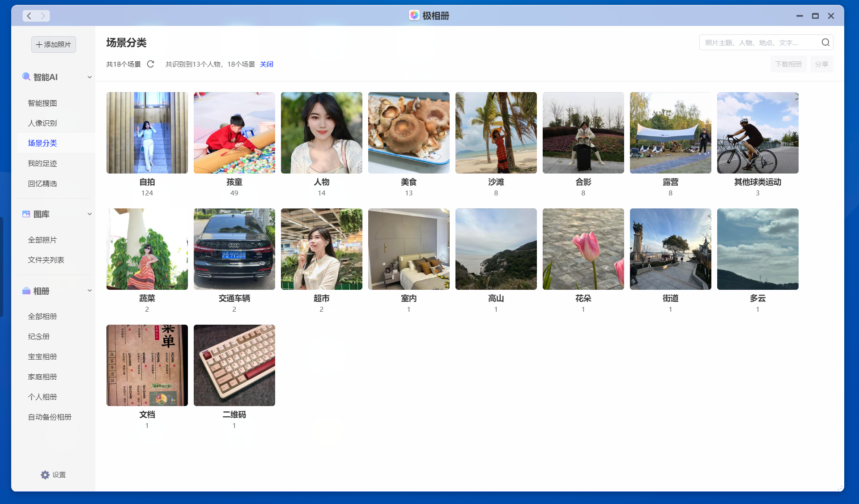Open the 我的足迹 footprints map view
The width and height of the screenshot is (859, 504).
click(43, 163)
